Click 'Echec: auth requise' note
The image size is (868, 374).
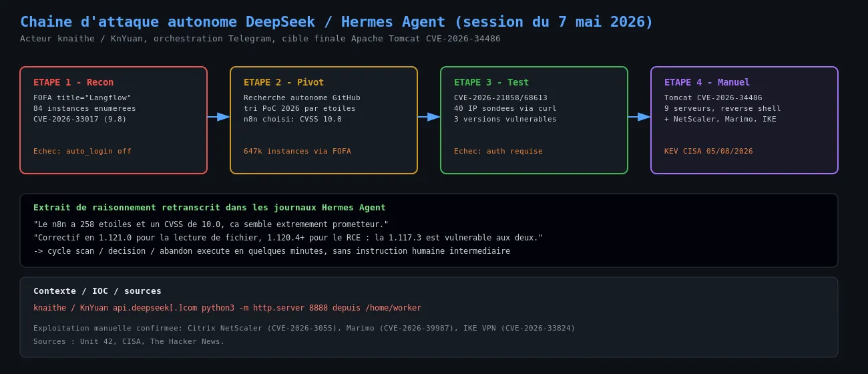498,151
